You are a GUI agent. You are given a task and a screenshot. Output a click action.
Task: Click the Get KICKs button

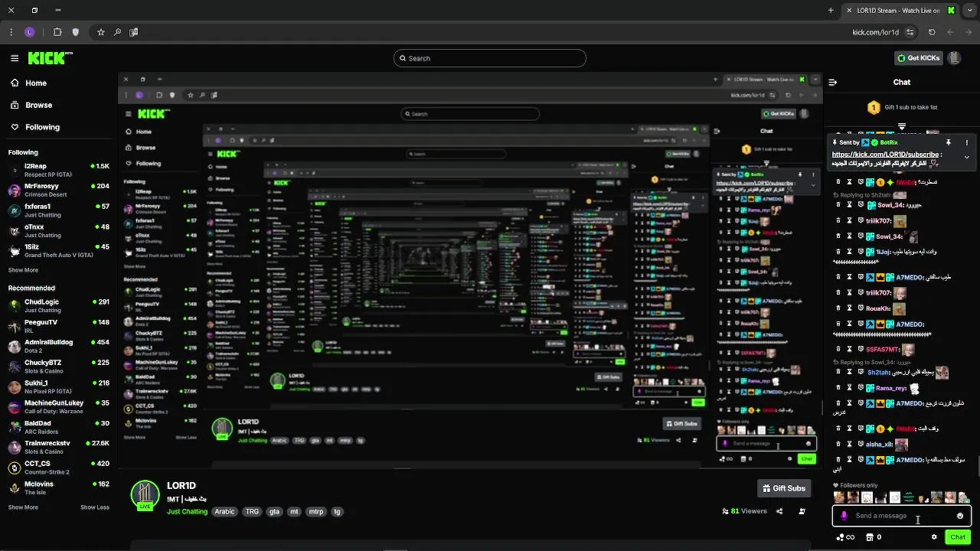click(919, 58)
